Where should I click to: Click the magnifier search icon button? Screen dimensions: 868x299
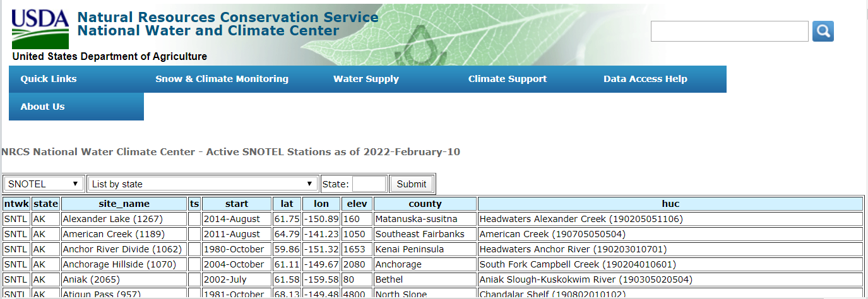coord(823,31)
